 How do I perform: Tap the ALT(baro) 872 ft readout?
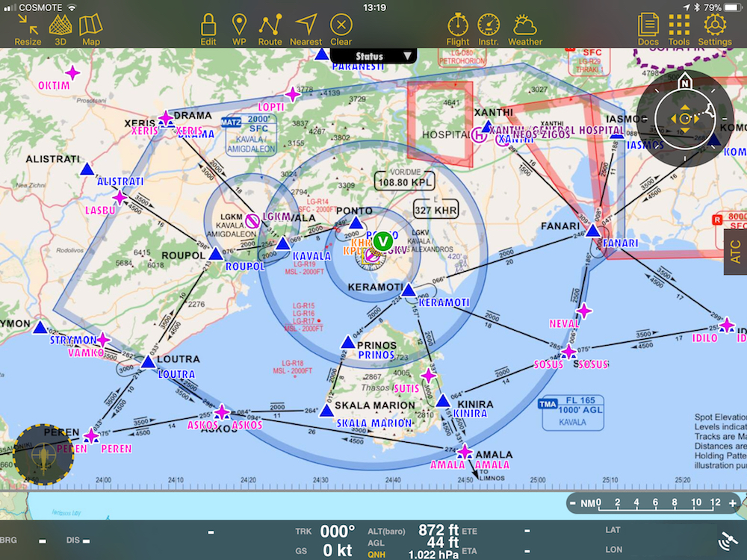point(412,530)
